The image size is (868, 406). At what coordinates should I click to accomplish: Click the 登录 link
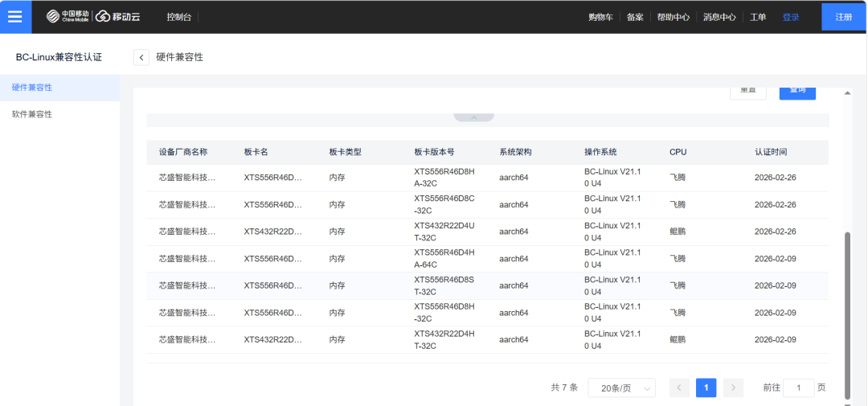tap(791, 17)
